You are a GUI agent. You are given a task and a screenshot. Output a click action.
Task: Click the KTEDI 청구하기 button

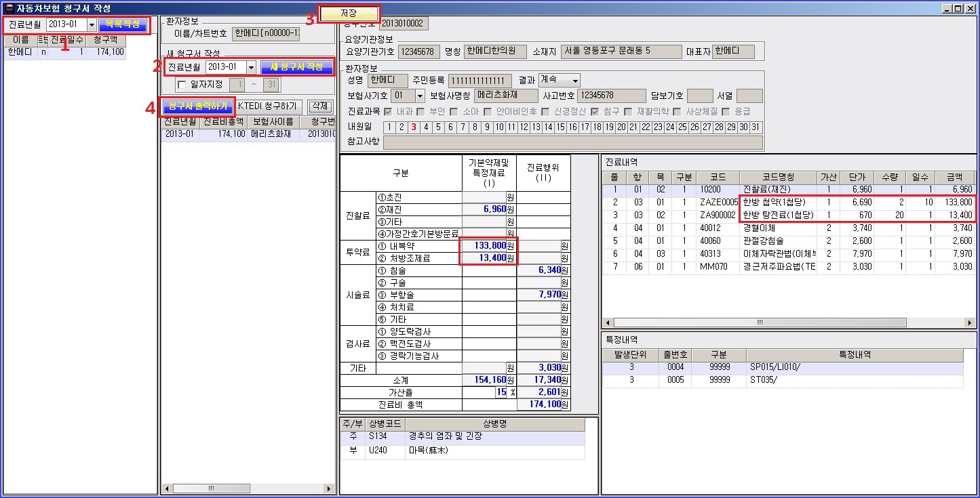[x=269, y=106]
